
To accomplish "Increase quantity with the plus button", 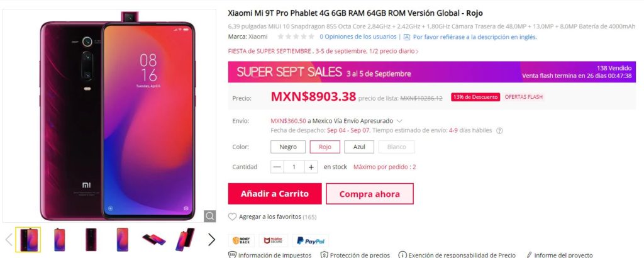I will point(311,167).
